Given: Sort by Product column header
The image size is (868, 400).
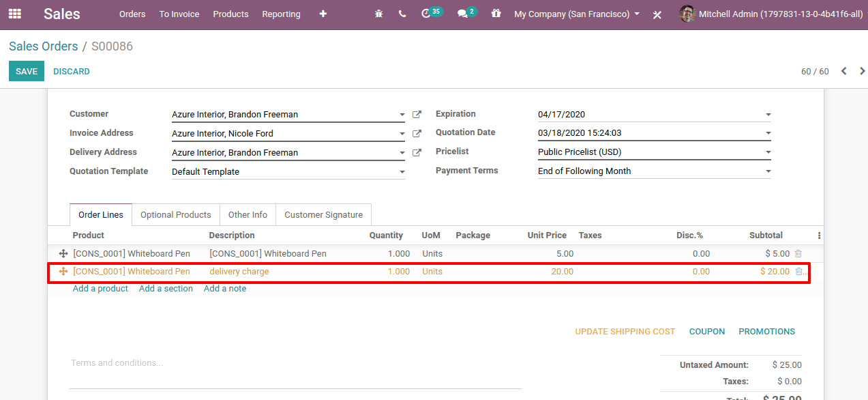Looking at the screenshot, I should (x=89, y=235).
